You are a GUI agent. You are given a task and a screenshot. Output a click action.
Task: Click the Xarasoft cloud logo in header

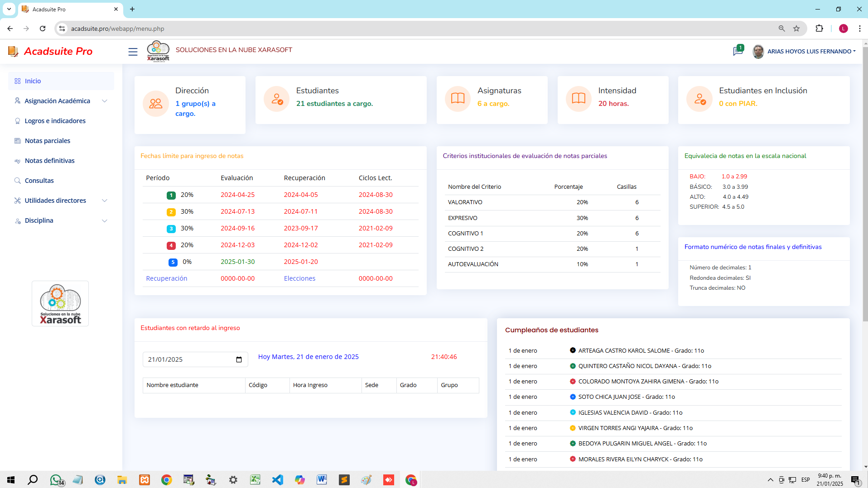tap(158, 51)
